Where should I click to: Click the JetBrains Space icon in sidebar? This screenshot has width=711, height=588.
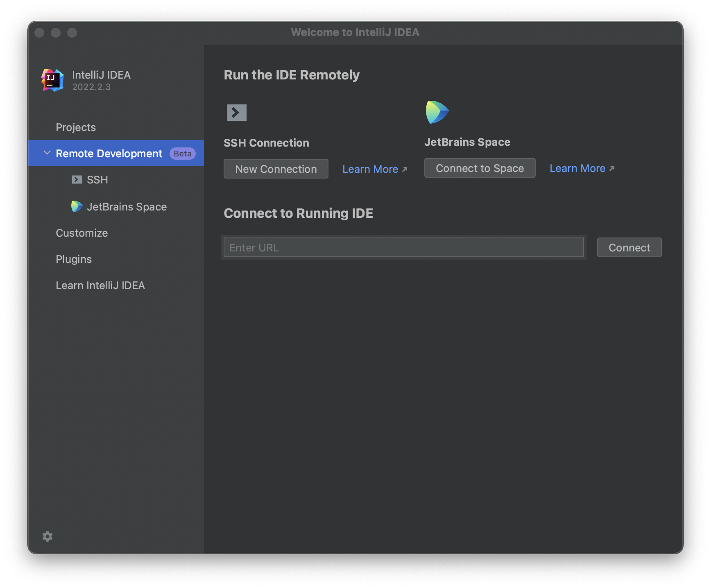click(77, 206)
